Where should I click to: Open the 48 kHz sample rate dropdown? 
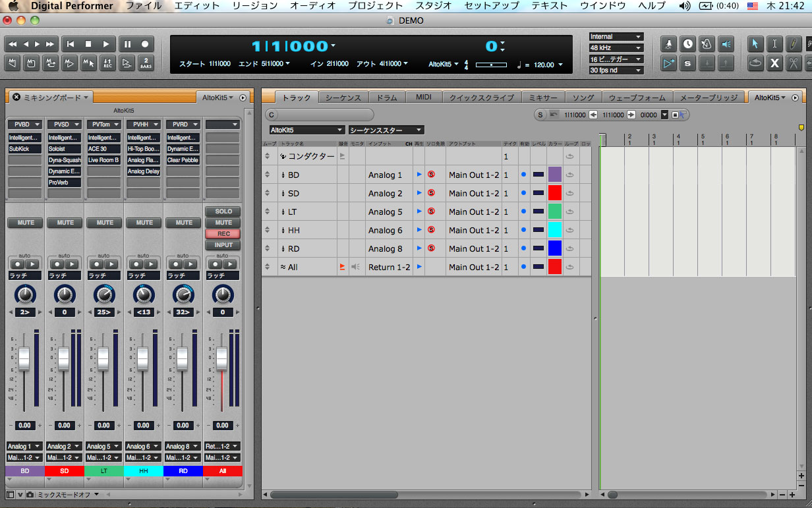point(616,48)
